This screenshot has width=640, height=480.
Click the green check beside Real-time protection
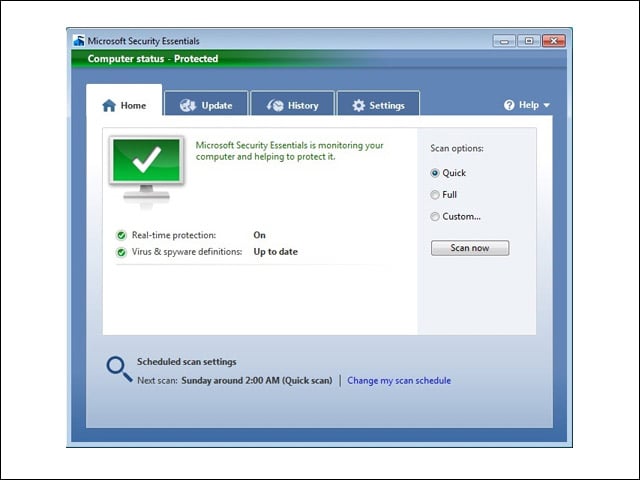121,235
